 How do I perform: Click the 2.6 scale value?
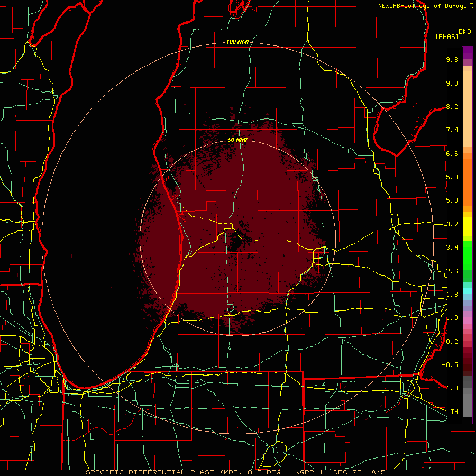[452, 271]
